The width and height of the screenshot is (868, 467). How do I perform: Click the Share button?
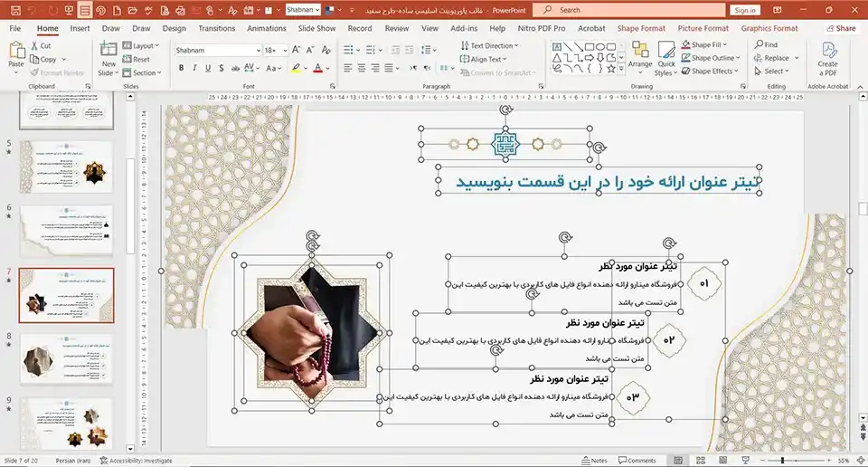pyautogui.click(x=841, y=28)
